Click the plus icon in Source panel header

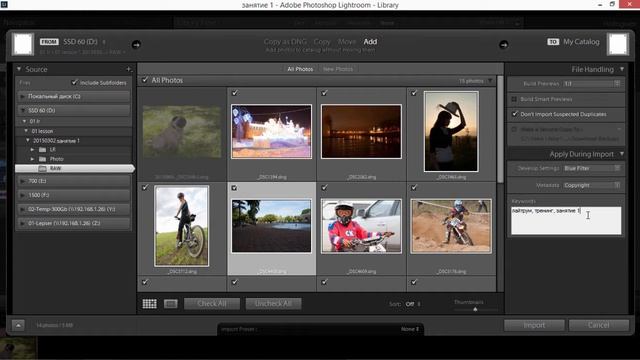click(x=129, y=69)
